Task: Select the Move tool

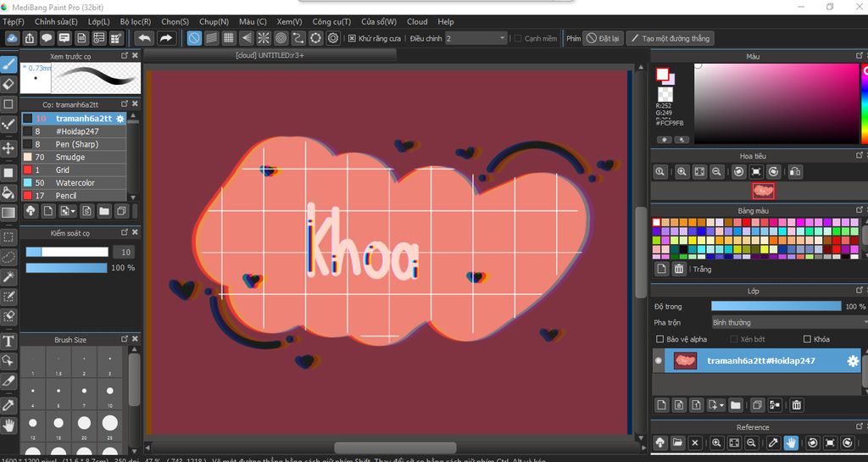Action: [x=8, y=148]
